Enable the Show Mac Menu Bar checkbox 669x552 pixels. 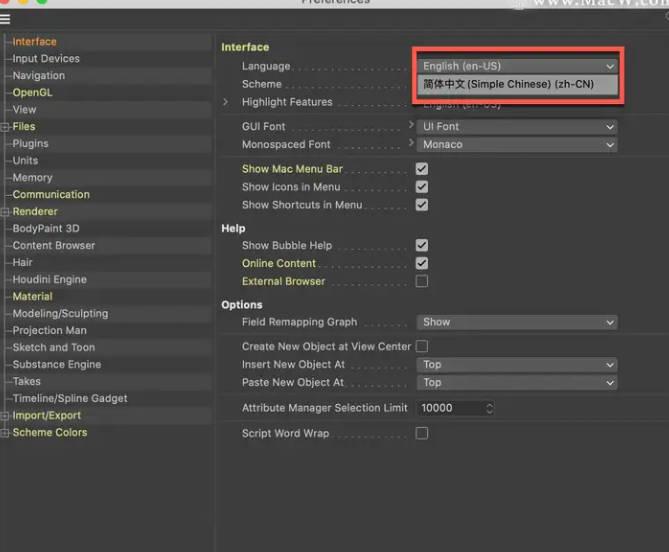point(422,169)
